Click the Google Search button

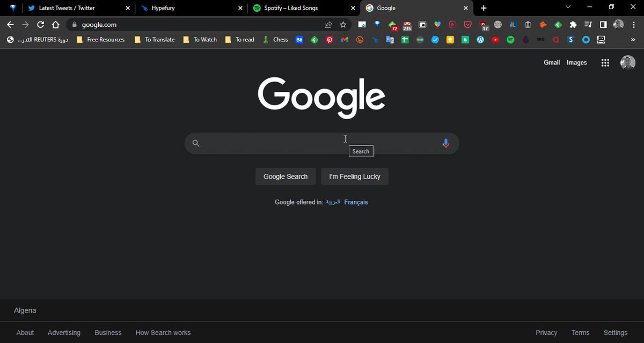click(286, 176)
